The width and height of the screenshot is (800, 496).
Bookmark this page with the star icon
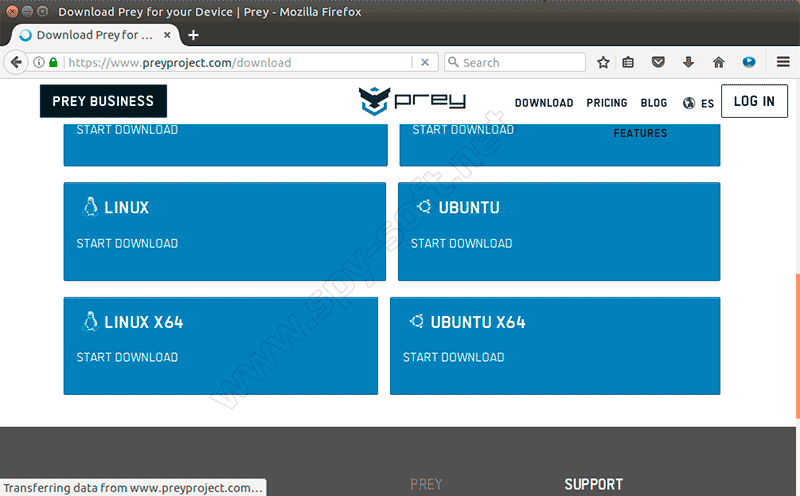coord(603,62)
